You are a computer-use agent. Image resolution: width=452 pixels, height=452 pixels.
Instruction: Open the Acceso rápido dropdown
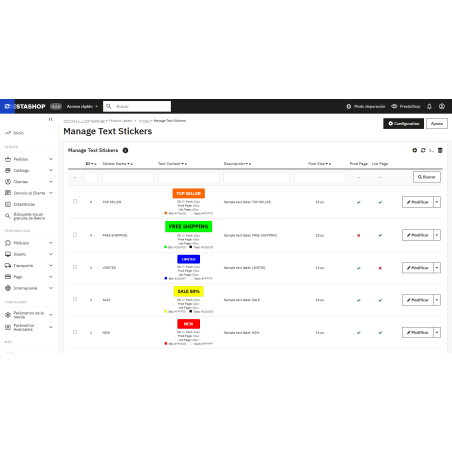[82, 106]
